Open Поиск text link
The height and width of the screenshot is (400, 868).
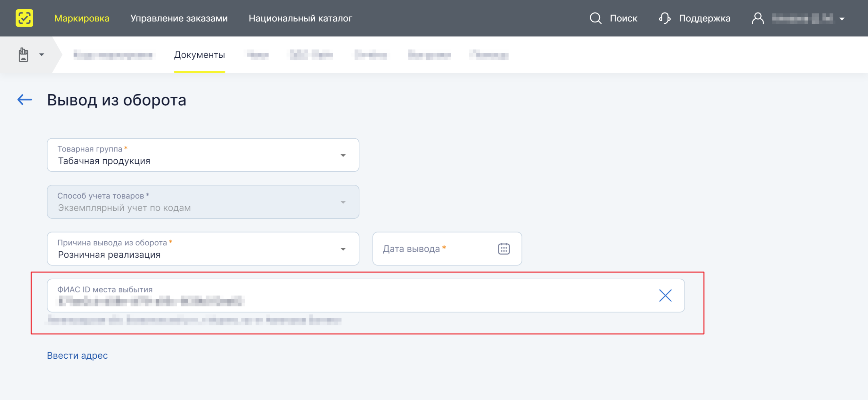(x=624, y=18)
